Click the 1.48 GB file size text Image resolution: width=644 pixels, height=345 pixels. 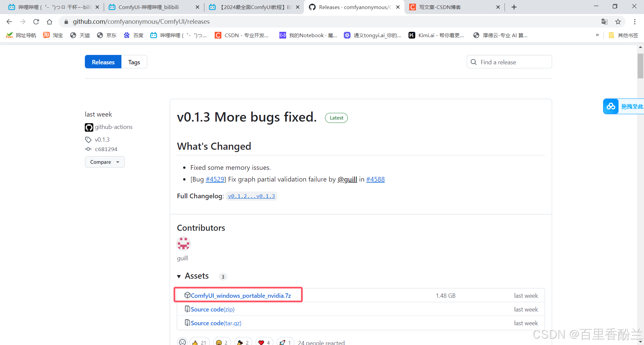tap(445, 296)
